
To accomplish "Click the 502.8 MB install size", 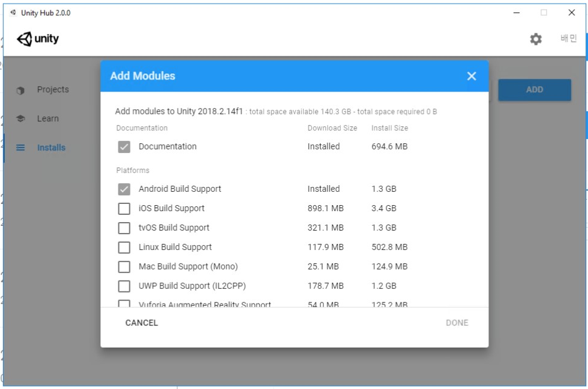I will (389, 248).
